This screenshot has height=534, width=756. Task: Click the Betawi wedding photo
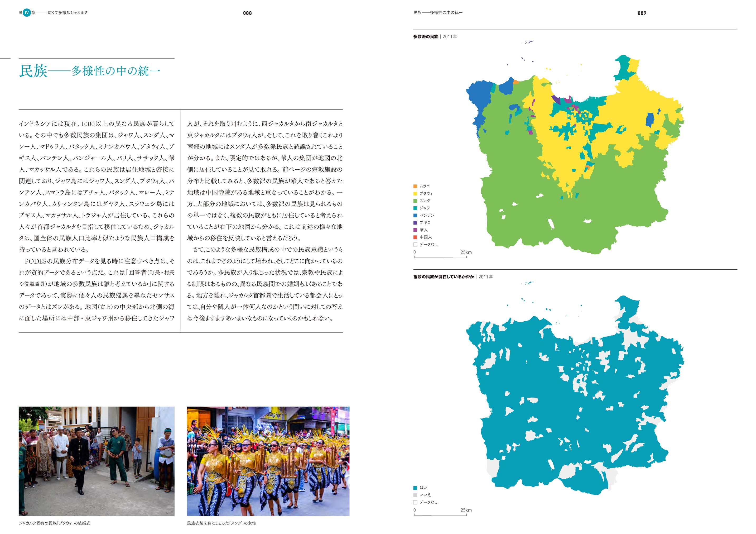pos(97,461)
